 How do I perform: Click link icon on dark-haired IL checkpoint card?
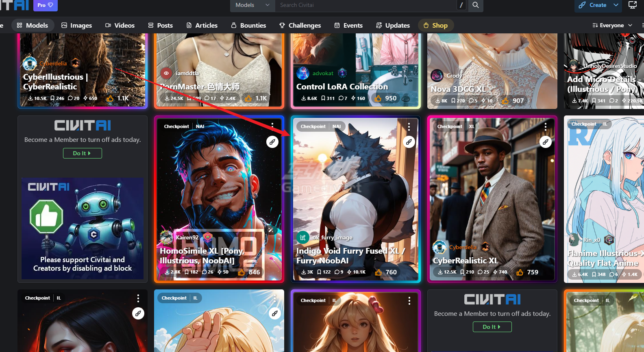click(138, 313)
